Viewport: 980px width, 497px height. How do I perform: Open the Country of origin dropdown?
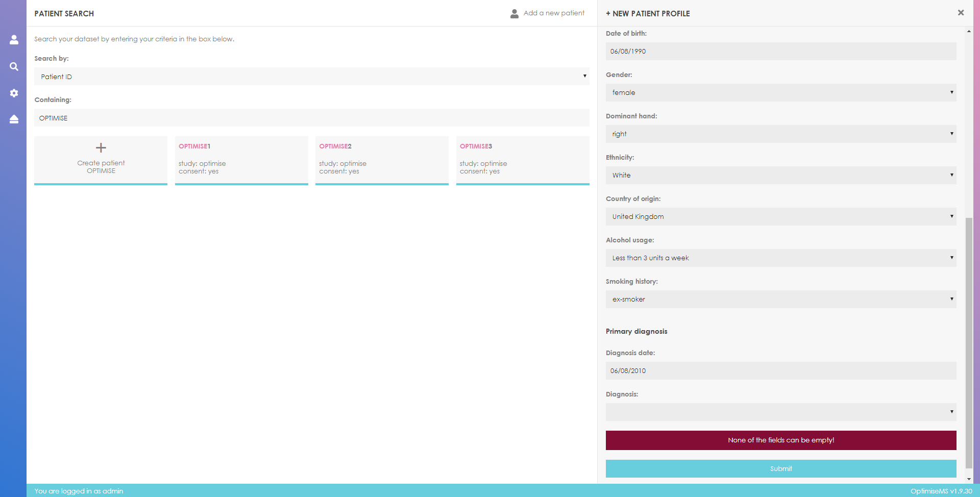[x=781, y=217]
